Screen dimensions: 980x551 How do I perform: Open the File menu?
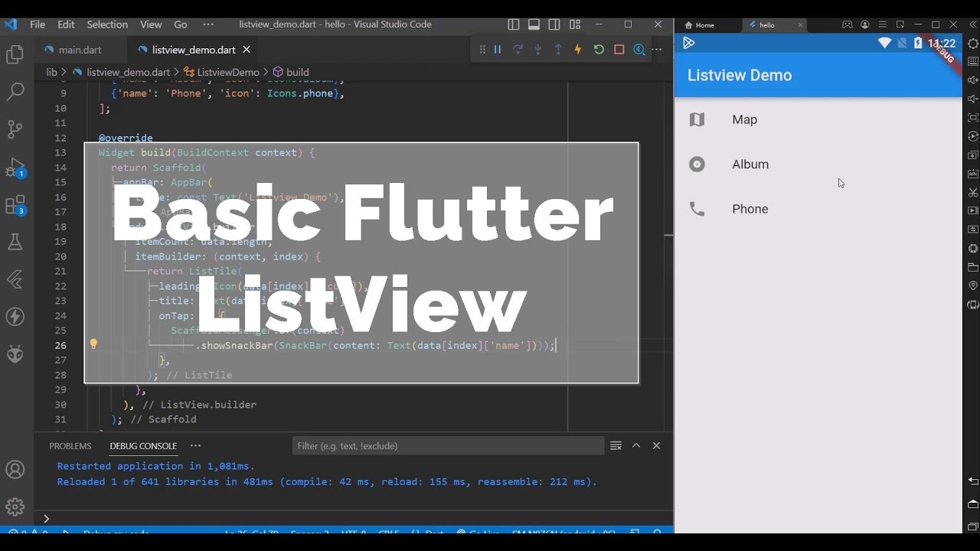pos(38,24)
